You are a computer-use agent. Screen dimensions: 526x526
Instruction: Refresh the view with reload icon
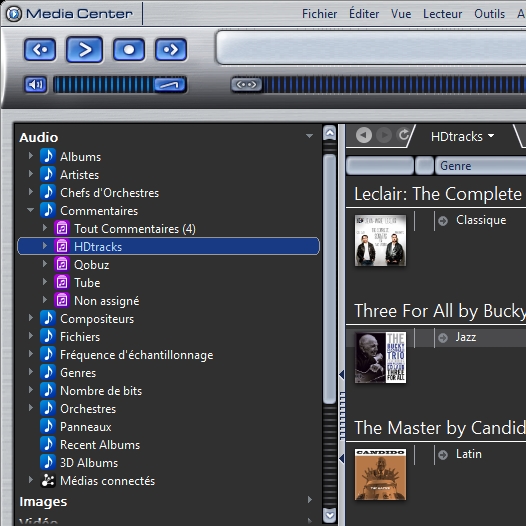tap(404, 135)
